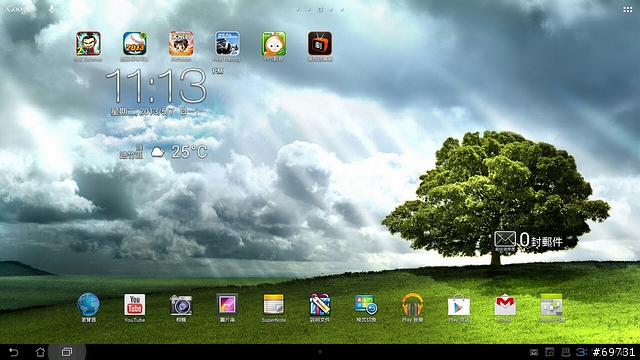This screenshot has height=360, width=640.
Task: Open the 0 mail email widget
Action: click(528, 240)
